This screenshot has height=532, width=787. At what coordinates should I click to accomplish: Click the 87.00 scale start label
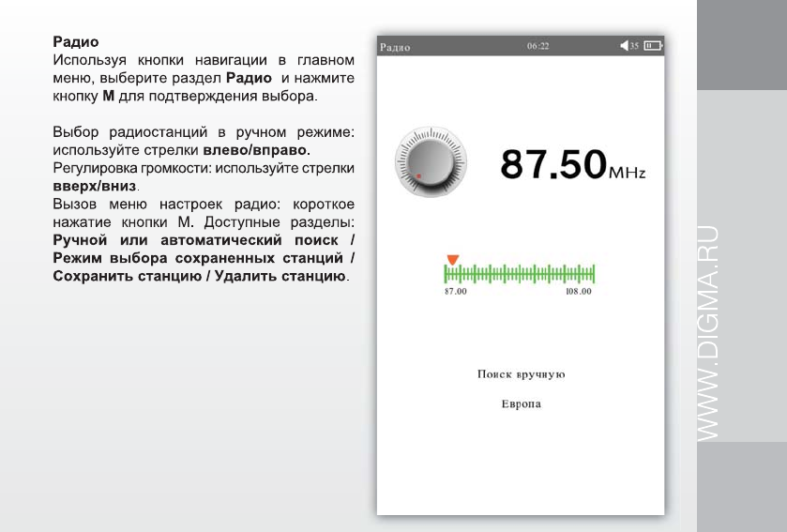[456, 291]
